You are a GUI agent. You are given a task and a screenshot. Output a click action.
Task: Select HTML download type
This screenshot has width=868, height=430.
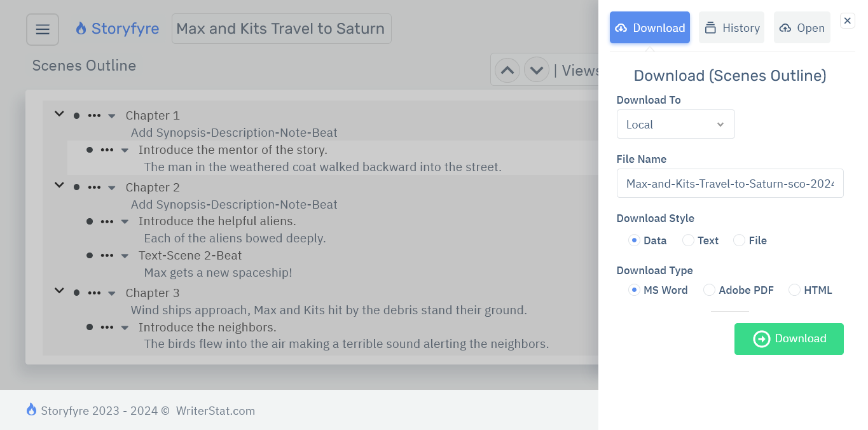coord(794,290)
